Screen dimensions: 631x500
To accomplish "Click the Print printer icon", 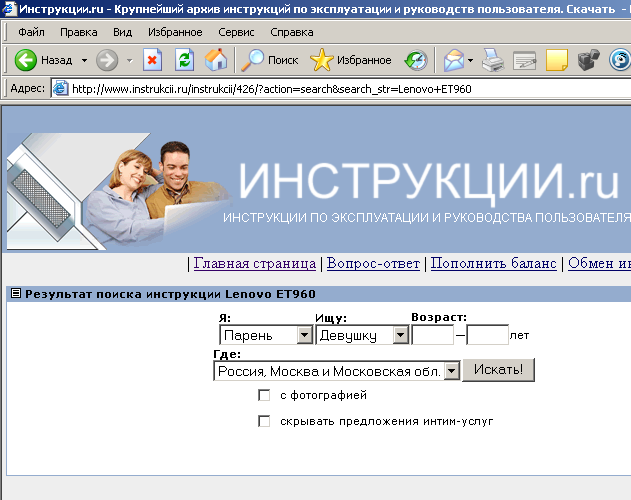I will point(493,61).
